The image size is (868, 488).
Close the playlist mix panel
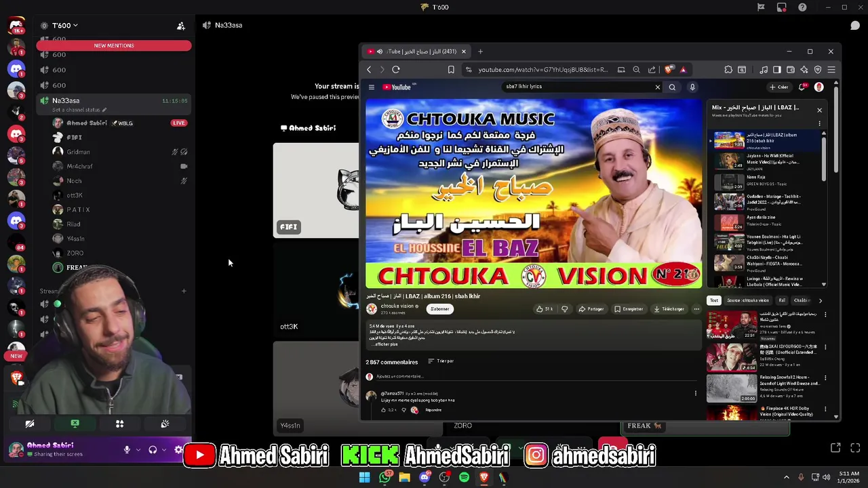819,110
